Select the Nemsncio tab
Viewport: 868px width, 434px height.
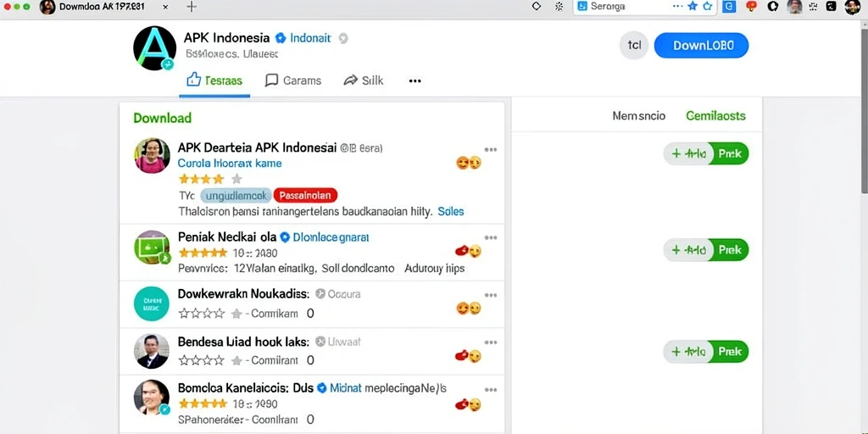(x=639, y=115)
